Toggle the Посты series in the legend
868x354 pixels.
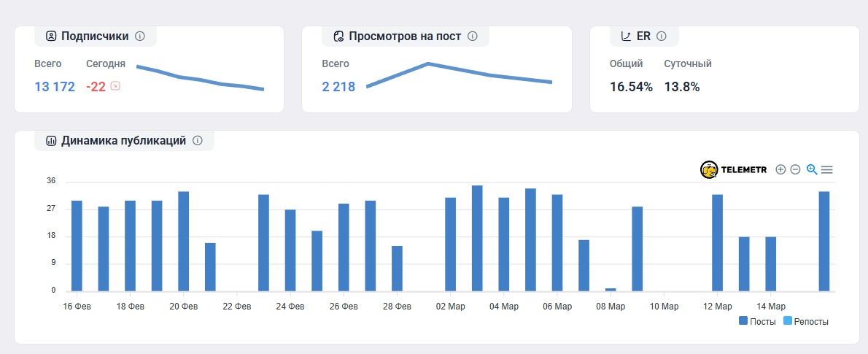(756, 321)
